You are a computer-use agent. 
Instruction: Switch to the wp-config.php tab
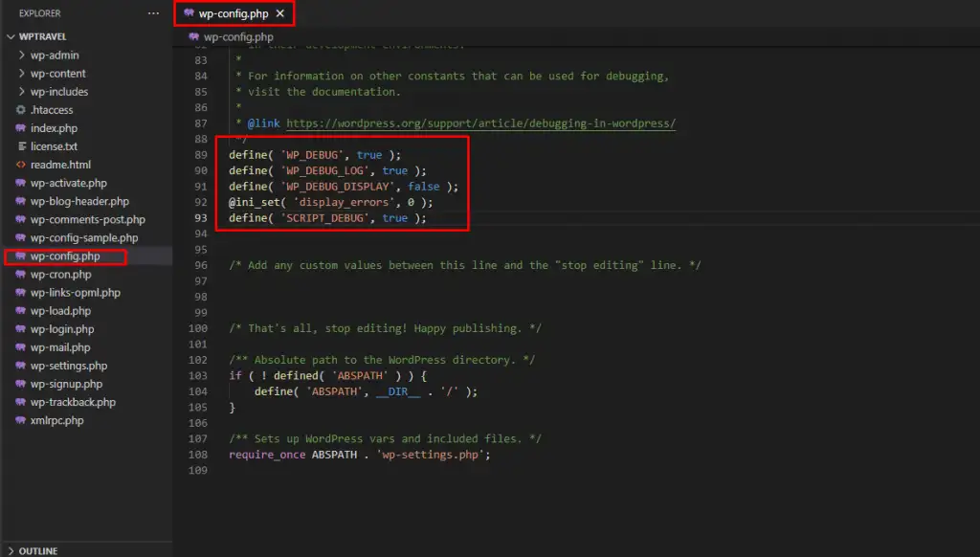pos(233,13)
